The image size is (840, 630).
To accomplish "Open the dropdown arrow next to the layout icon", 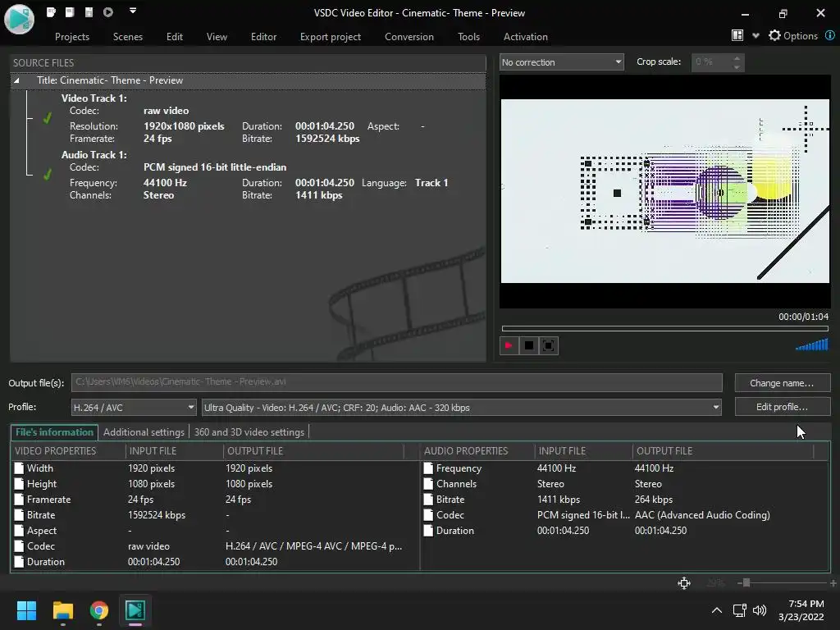I will pyautogui.click(x=756, y=36).
